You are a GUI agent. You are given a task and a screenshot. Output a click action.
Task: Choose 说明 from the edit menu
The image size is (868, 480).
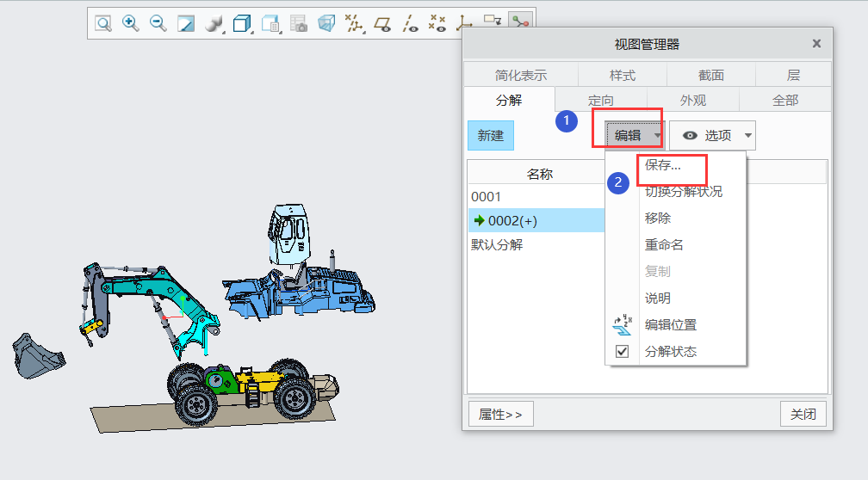coord(658,298)
